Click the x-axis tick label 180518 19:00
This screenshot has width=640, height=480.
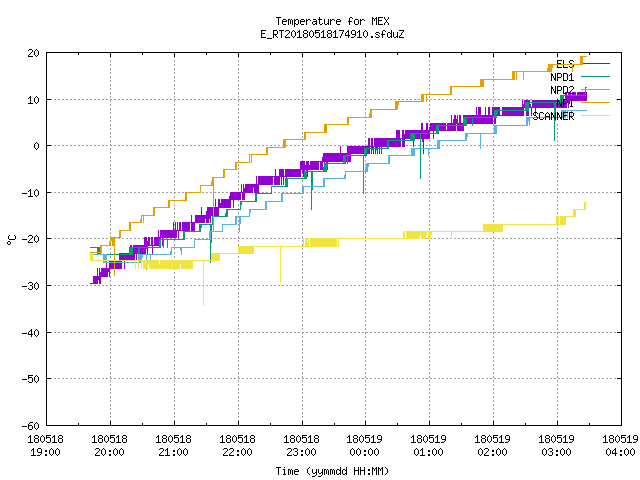(x=45, y=446)
